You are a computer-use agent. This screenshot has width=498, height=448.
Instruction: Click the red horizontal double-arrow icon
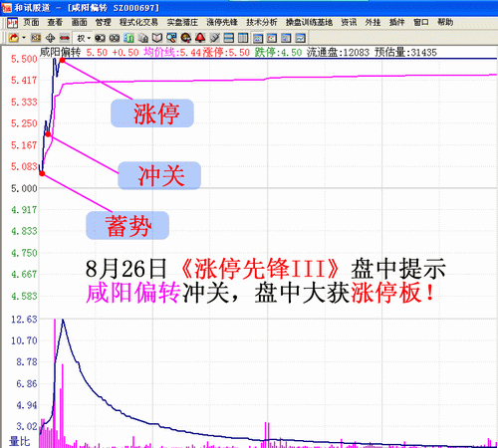pyautogui.click(x=65, y=38)
